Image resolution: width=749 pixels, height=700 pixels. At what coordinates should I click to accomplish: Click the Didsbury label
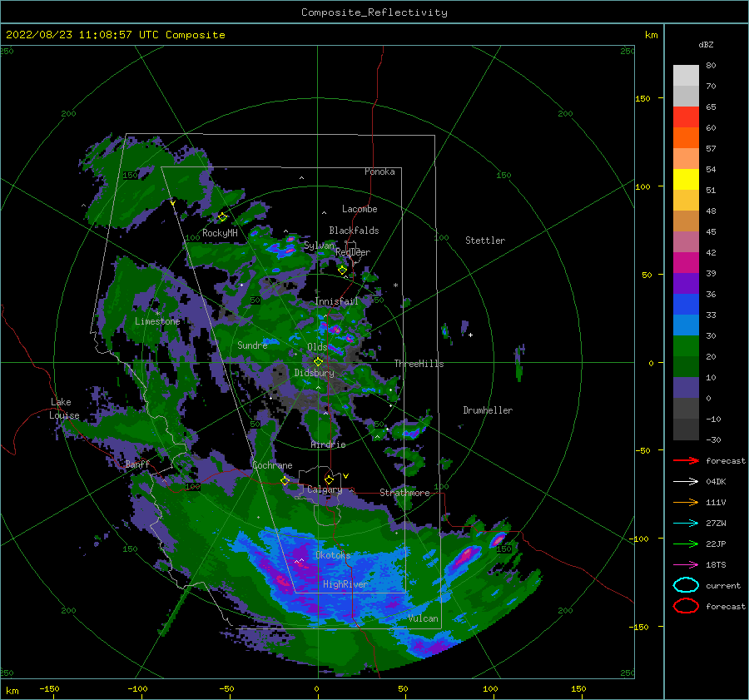coord(314,373)
